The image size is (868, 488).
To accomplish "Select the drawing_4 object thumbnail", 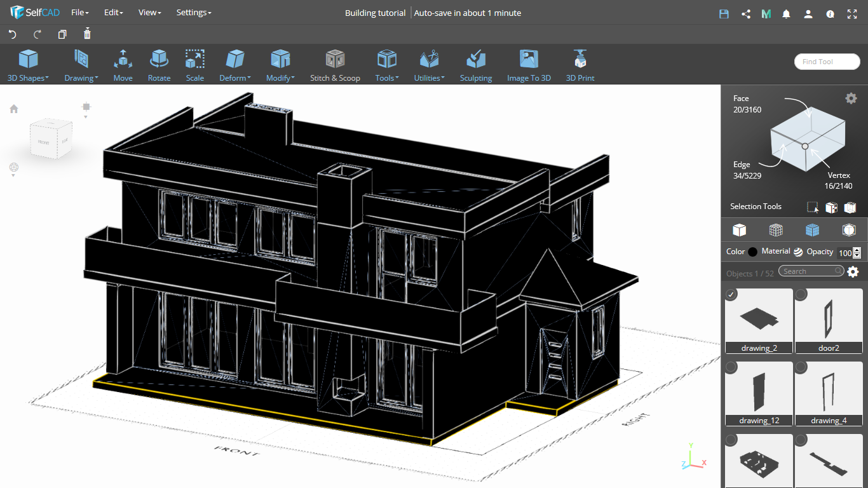I will 829,393.
